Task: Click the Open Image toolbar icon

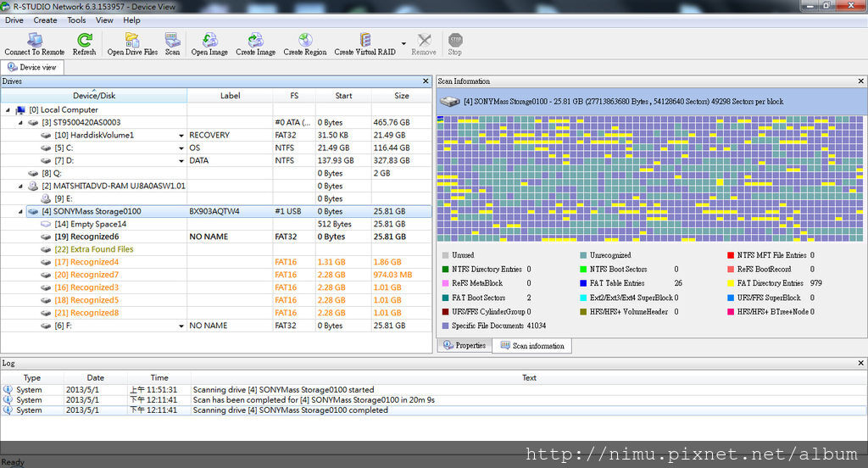Action: (x=209, y=40)
